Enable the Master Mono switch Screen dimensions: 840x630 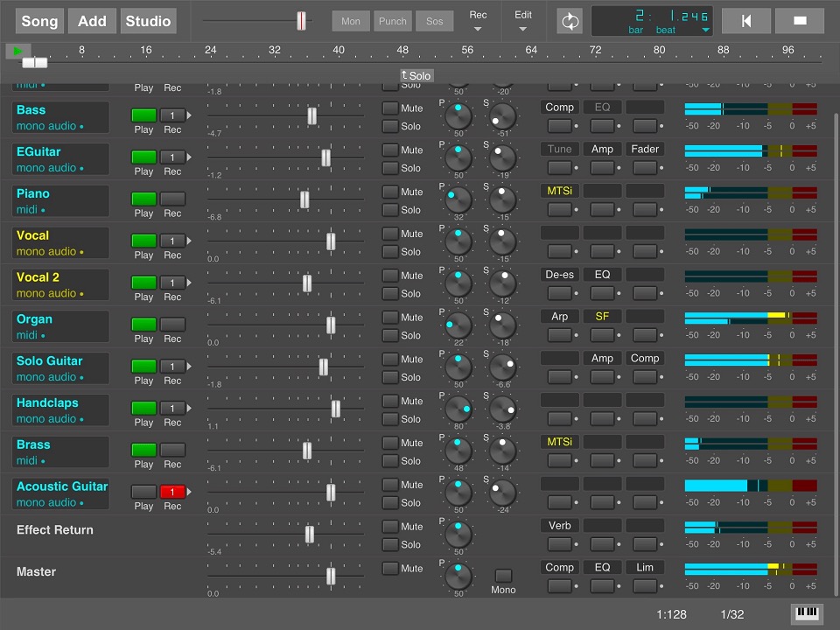pos(503,576)
